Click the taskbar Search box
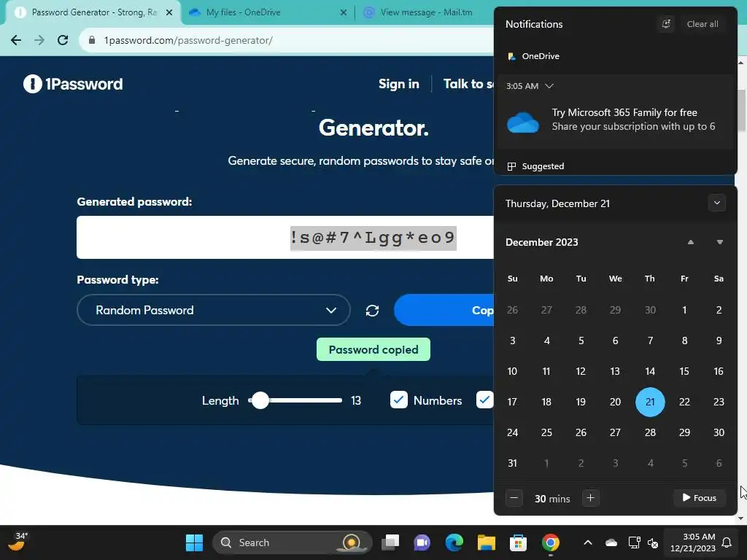Image resolution: width=747 pixels, height=560 pixels. (x=292, y=542)
